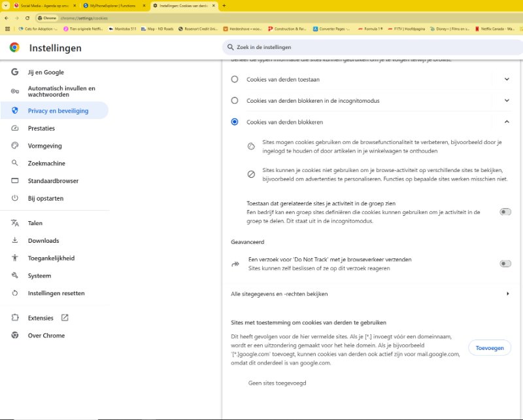This screenshot has height=420, width=523.
Task: Open Netflix Canada bookmark
Action: coord(495,29)
